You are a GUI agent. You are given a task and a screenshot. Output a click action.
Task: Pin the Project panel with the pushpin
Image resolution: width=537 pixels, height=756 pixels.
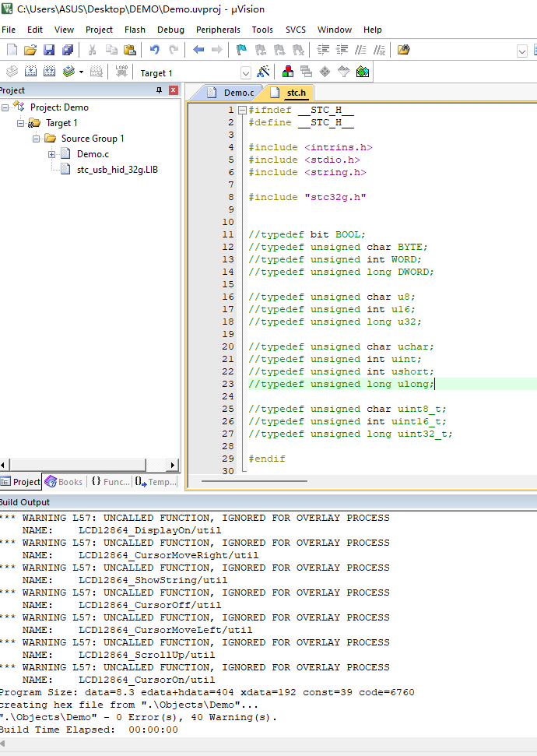[x=159, y=90]
